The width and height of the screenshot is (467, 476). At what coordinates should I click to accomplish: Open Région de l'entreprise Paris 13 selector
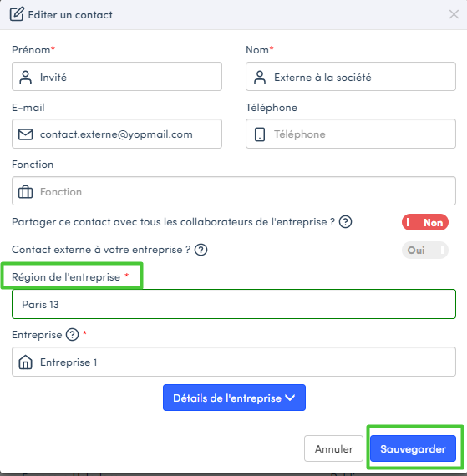tap(234, 304)
